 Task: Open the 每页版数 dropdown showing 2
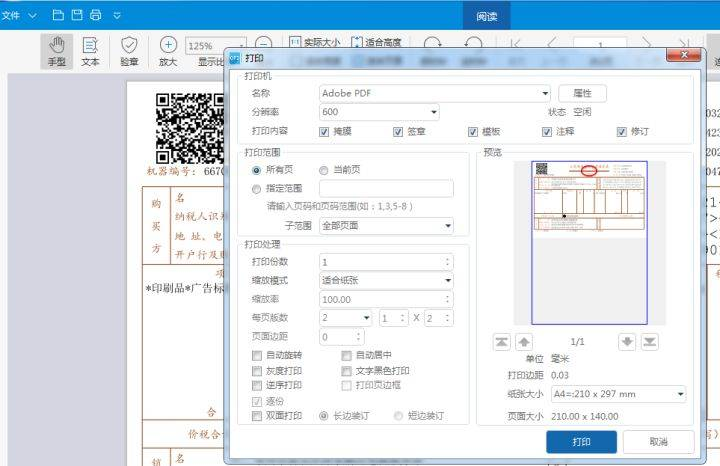pos(346,318)
